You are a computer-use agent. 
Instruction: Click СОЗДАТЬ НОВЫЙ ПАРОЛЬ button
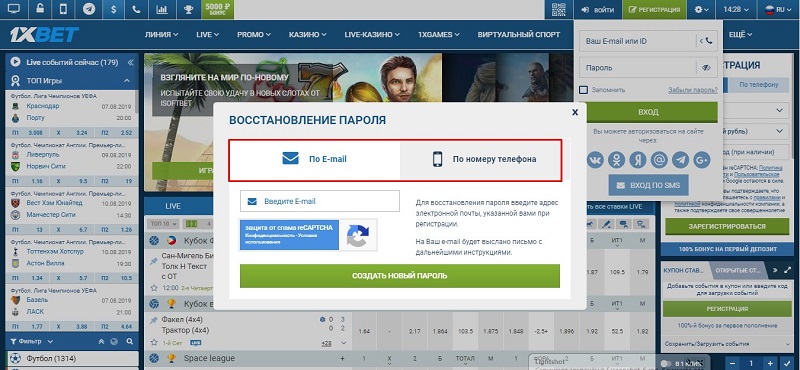point(399,276)
